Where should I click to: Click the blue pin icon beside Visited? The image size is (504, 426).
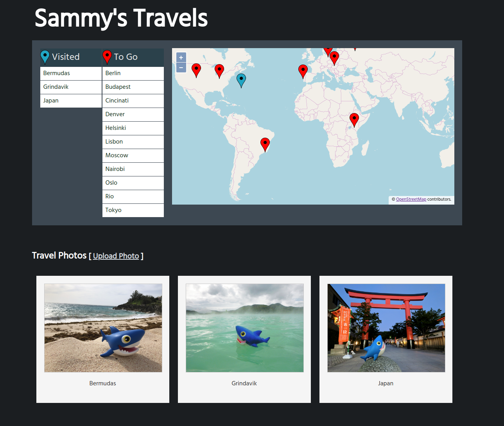(45, 57)
